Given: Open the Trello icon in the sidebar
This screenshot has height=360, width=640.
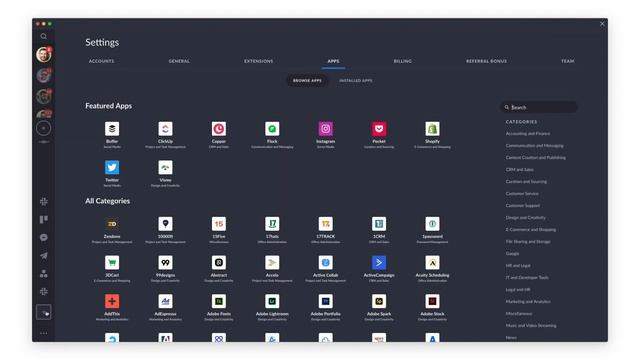Looking at the screenshot, I should 44,220.
